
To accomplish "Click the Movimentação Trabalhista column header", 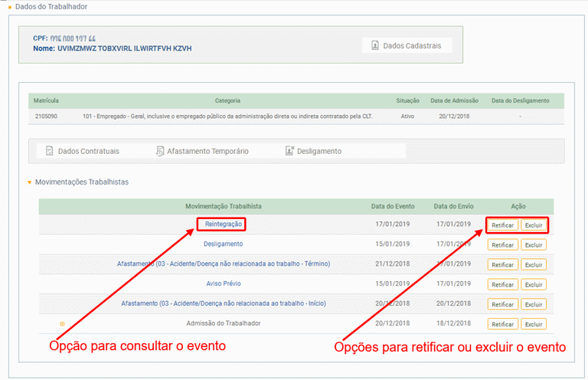I will 224,206.
